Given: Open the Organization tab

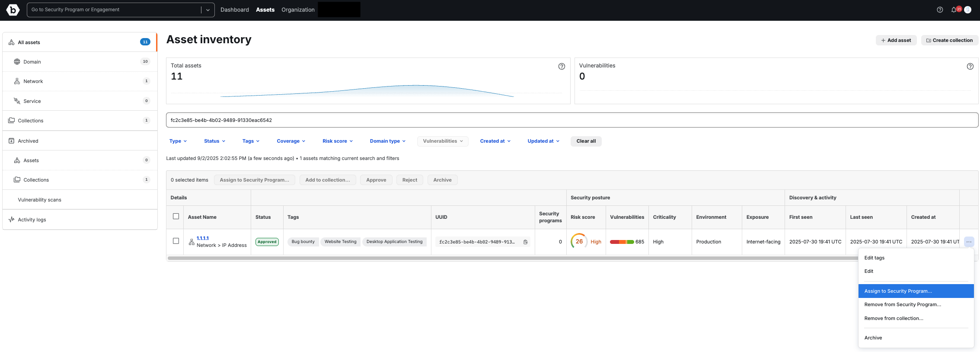Looking at the screenshot, I should 298,10.
